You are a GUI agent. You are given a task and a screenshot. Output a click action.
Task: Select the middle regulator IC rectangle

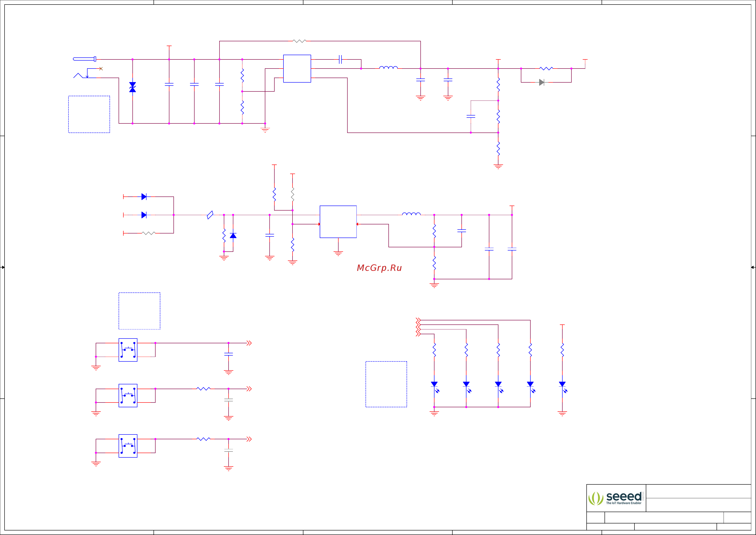click(338, 222)
